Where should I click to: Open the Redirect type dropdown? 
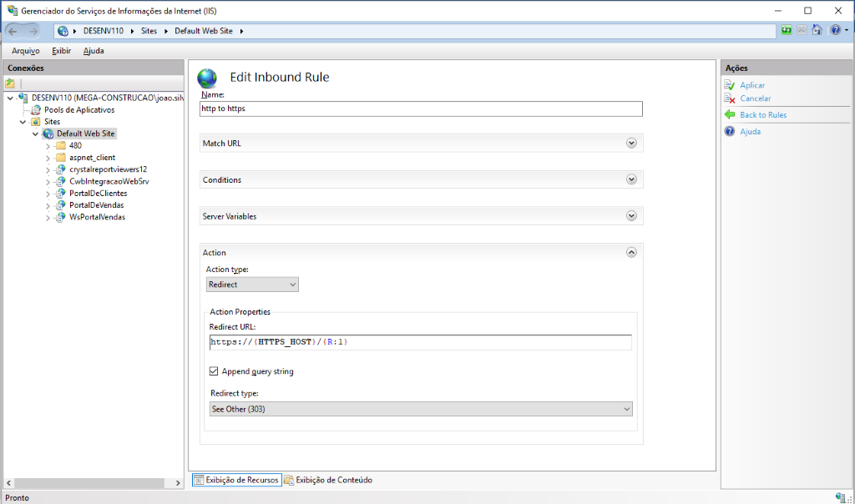(x=421, y=409)
